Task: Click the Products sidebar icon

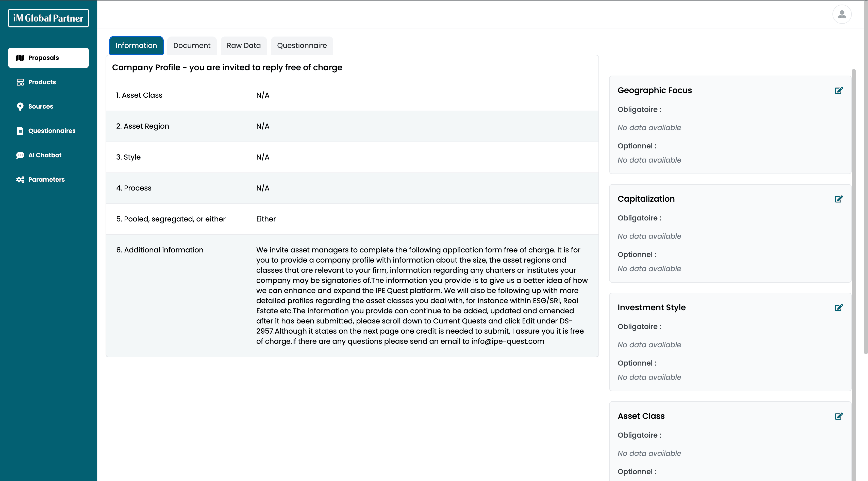Action: 20,82
